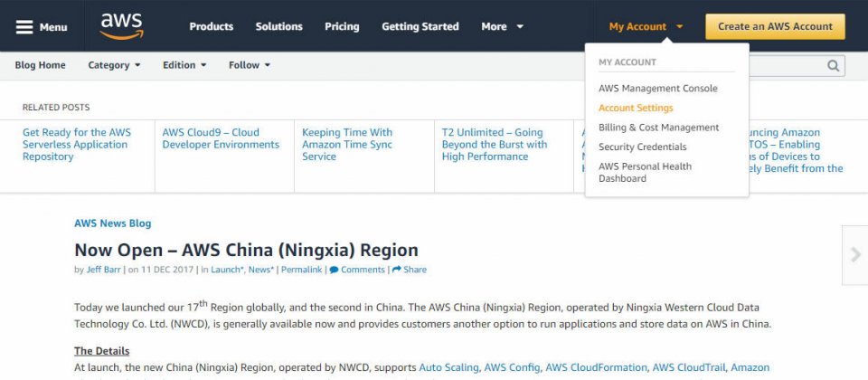Screen dimensions: 868x380
Task: Go to Blog Home
Action: click(x=40, y=65)
